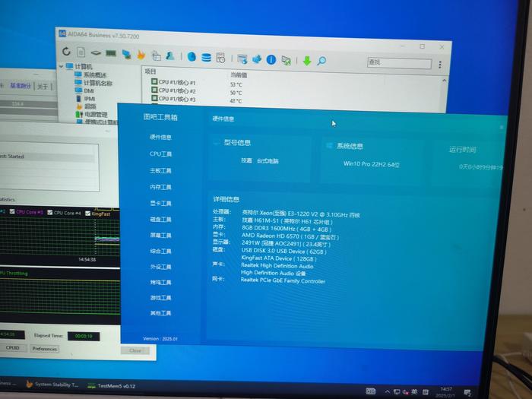Open 外设工具 in the 图吧工具箱 sidebar
532x399 pixels.
click(x=160, y=267)
